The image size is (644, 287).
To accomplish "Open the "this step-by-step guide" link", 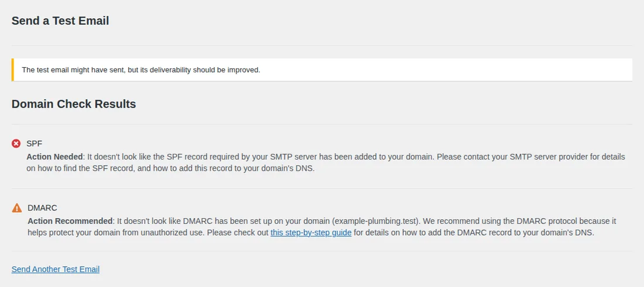I will coord(311,233).
